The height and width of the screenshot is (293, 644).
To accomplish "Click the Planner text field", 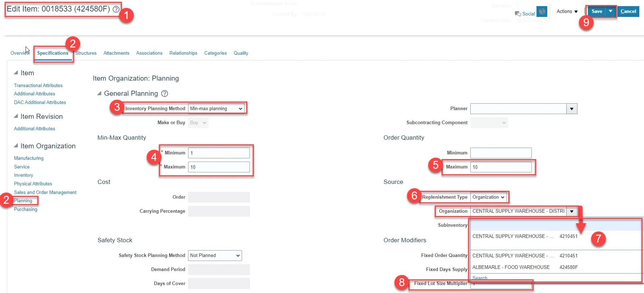I will click(x=518, y=109).
